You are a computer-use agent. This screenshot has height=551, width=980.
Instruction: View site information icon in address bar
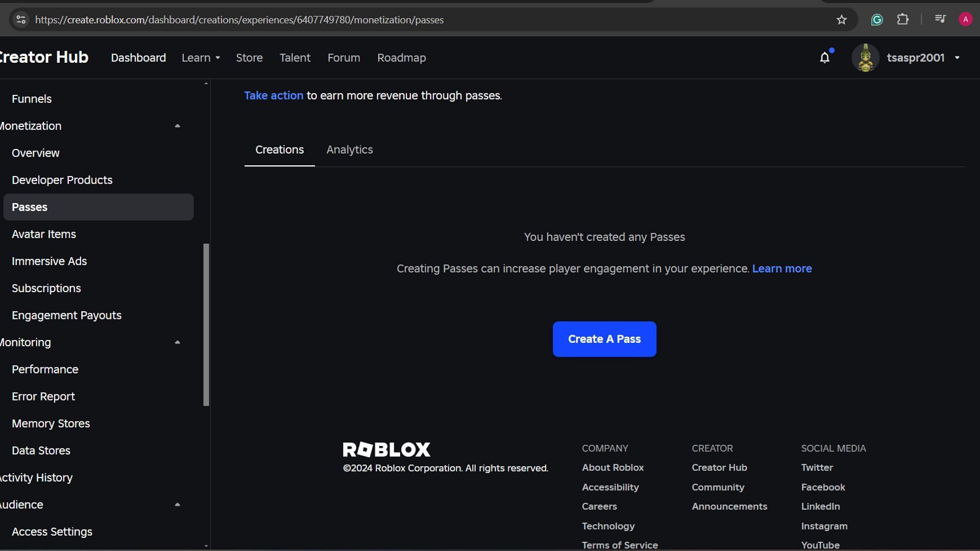pos(21,19)
